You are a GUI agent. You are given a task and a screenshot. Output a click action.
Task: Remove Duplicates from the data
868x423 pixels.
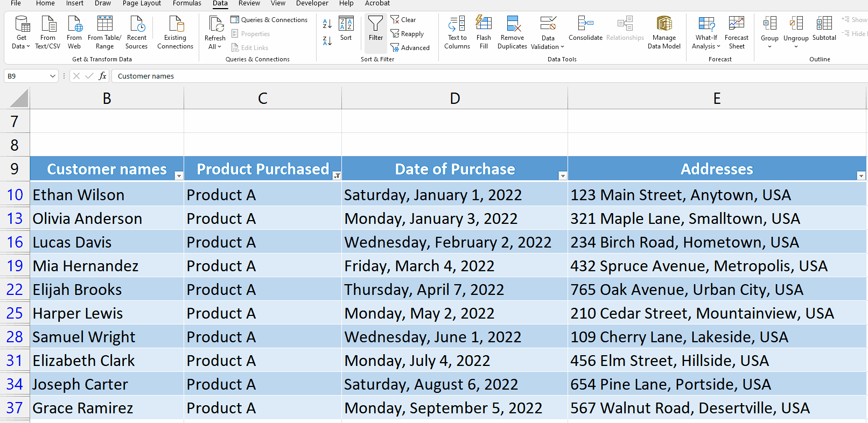512,32
